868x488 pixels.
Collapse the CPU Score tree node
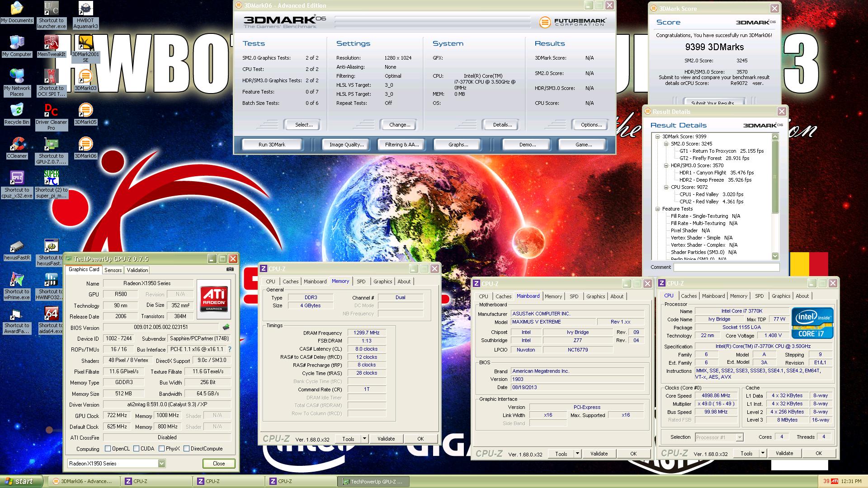tap(666, 187)
